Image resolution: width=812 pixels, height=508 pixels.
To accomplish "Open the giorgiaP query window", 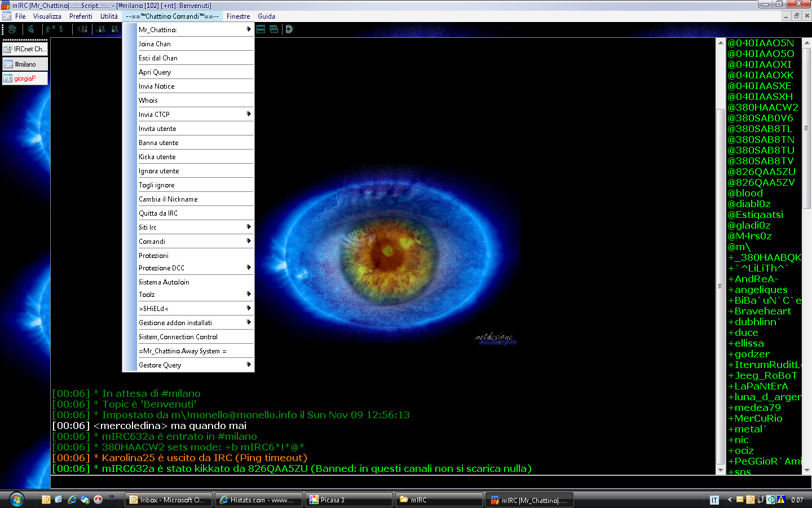I will (25, 78).
